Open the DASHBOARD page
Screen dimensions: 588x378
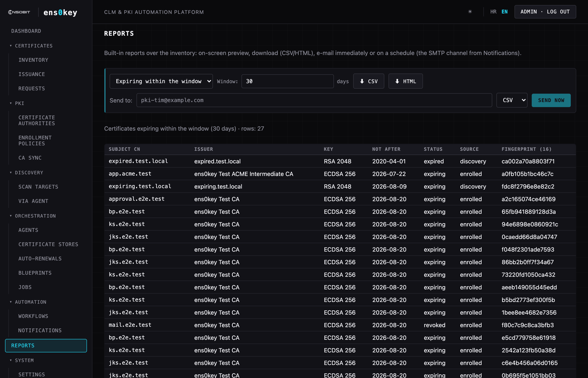26,31
